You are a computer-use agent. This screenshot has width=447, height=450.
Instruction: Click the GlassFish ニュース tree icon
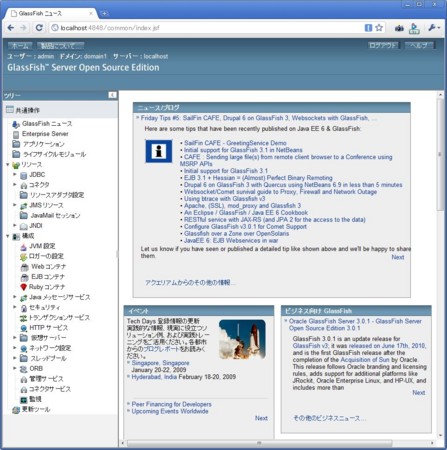[x=16, y=124]
